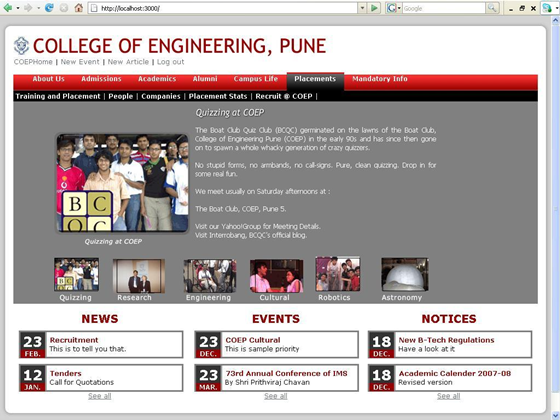The image size is (560, 420).
Task: Open the Companies submenu item
Action: 161,96
